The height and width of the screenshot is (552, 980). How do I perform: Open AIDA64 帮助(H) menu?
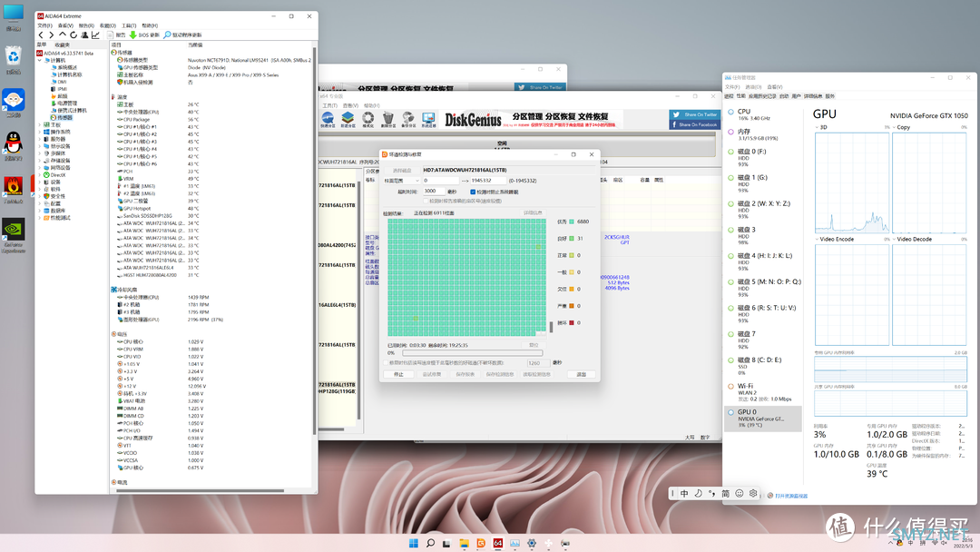tap(150, 25)
